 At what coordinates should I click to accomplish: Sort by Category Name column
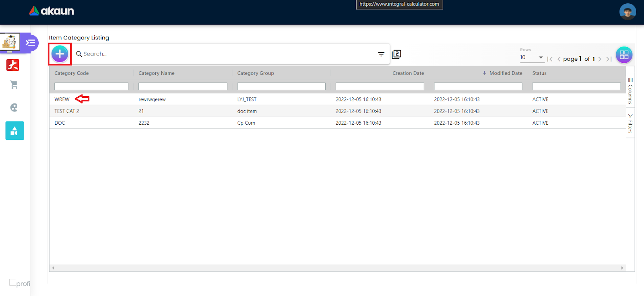[x=157, y=73]
